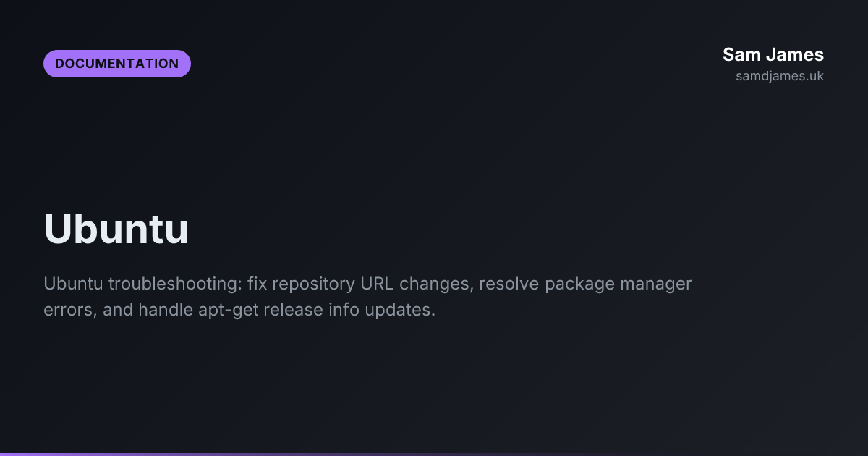Viewport: 868px width, 456px height.
Task: Click the word "resolve" in the description
Action: click(x=509, y=283)
